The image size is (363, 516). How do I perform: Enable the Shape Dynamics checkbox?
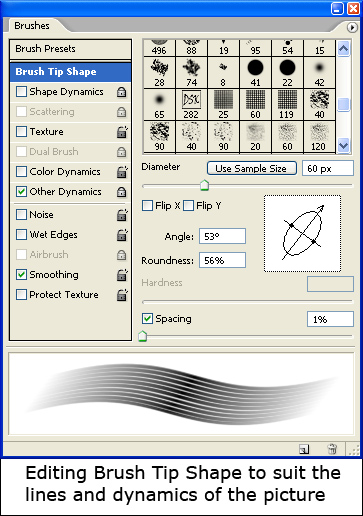pos(21,92)
